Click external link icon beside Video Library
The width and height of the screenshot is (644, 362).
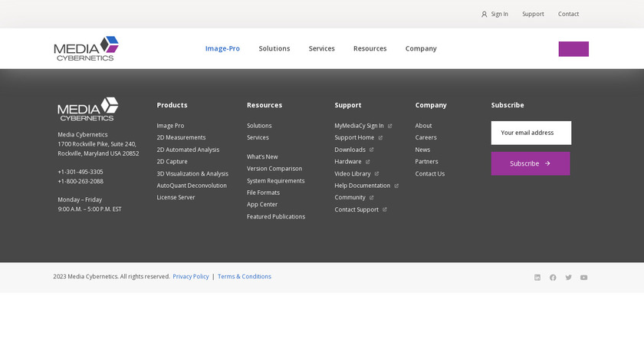376,174
